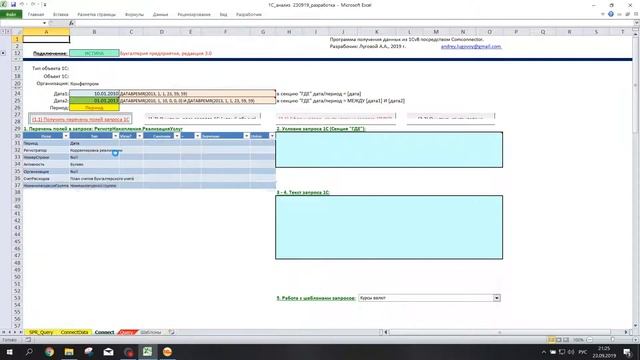Open filter dropdown in column D header
The image size is (640, 360).
pos(177,136)
